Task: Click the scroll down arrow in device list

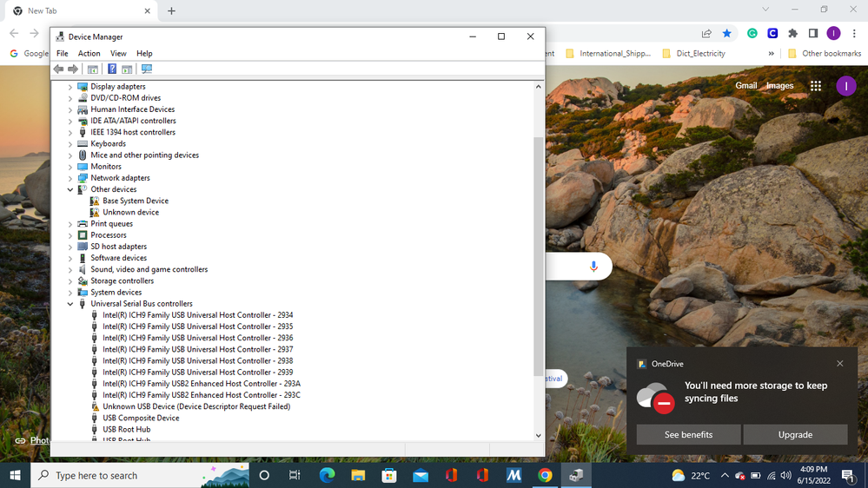Action: 538,435
